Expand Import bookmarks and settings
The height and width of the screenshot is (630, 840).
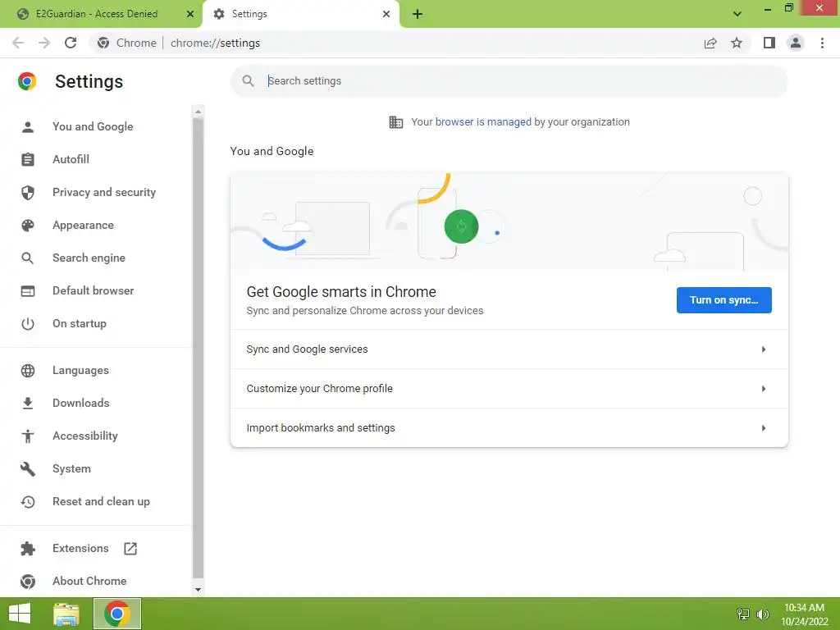[x=509, y=427]
